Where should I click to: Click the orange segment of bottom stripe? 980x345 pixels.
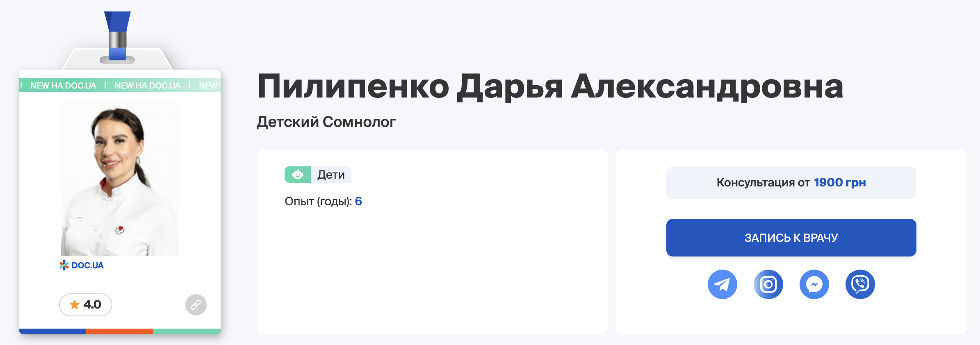(x=120, y=331)
